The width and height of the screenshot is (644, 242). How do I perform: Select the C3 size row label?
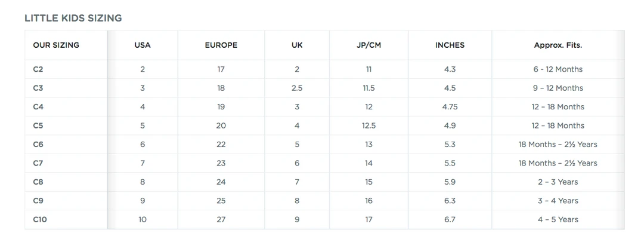pos(38,88)
